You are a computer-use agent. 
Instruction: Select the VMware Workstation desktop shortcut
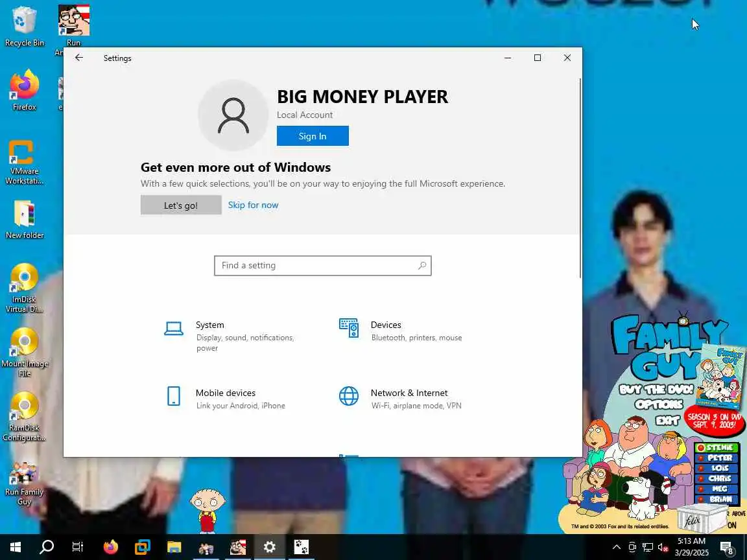tap(24, 162)
